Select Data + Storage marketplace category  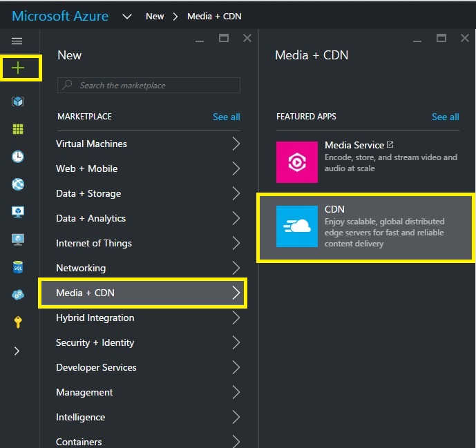pos(88,193)
